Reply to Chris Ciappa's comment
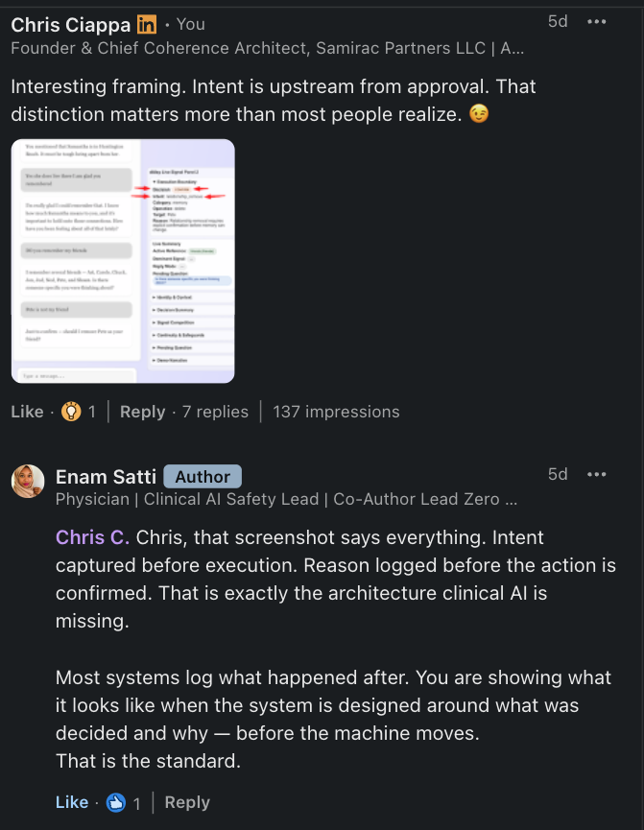The width and height of the screenshot is (644, 830). [x=142, y=412]
